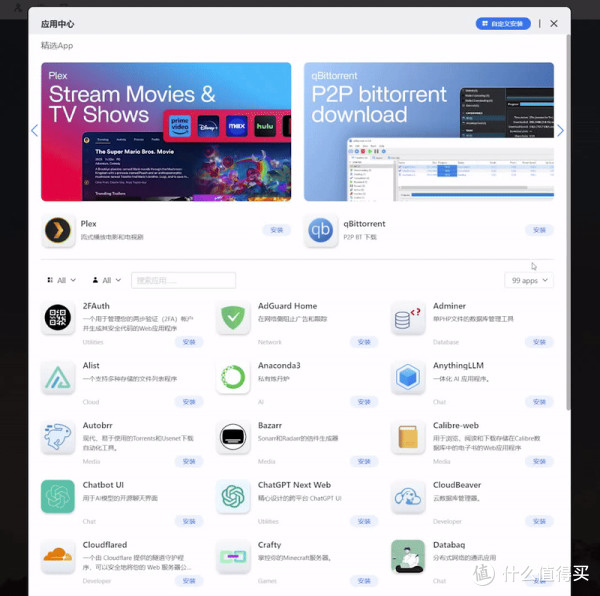Click the Plex app icon
Screen dimensions: 600x596
[x=58, y=231]
